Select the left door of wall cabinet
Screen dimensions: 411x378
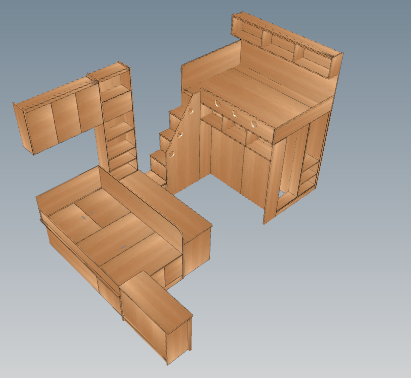point(41,128)
